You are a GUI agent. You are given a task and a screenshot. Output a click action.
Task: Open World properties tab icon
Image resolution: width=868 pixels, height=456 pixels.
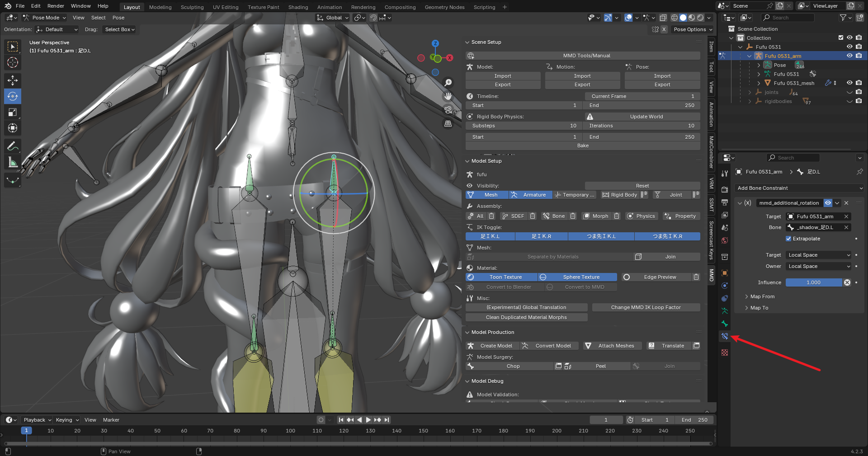click(725, 240)
